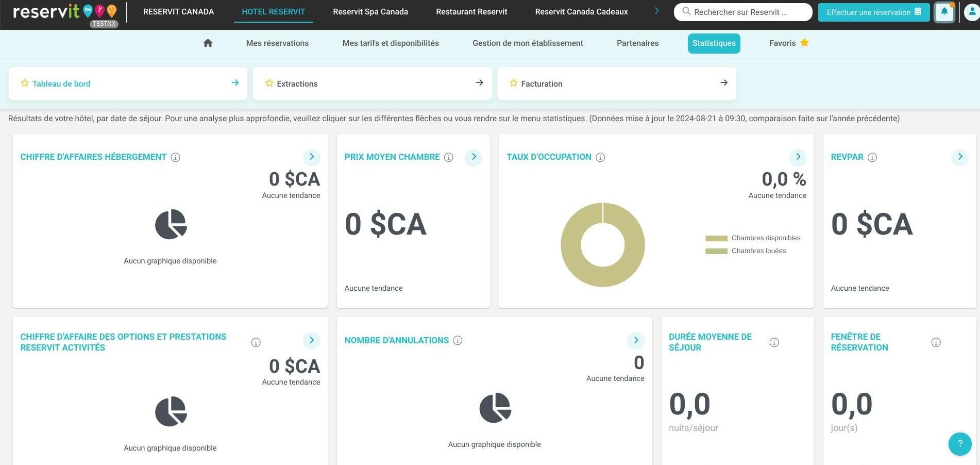Click the info icon next to Taux d'occupation
980x465 pixels.
pyautogui.click(x=600, y=157)
